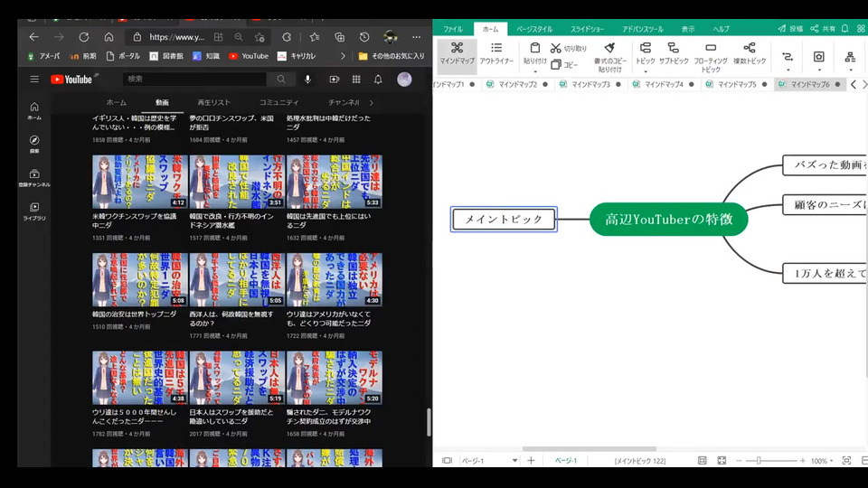Expand the bookmarks bar overflow chevron

pyautogui.click(x=344, y=56)
